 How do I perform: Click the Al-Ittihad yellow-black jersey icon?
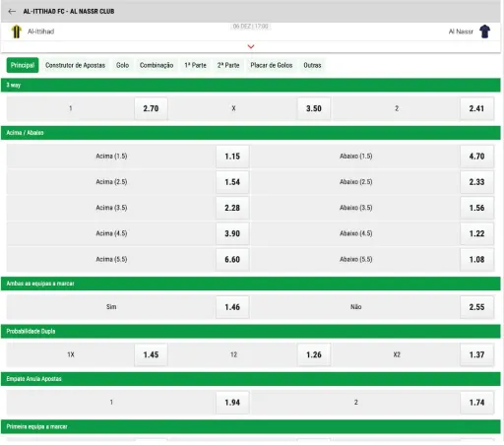tap(17, 32)
